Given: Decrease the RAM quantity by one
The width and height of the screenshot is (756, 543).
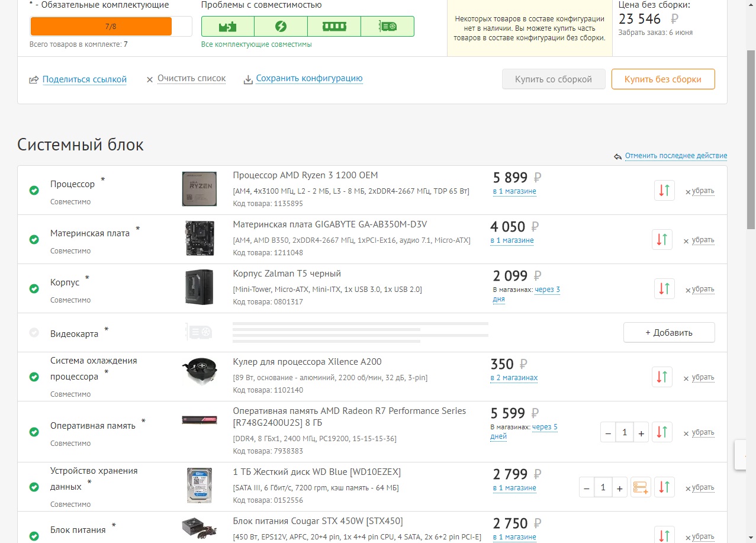Looking at the screenshot, I should (608, 432).
